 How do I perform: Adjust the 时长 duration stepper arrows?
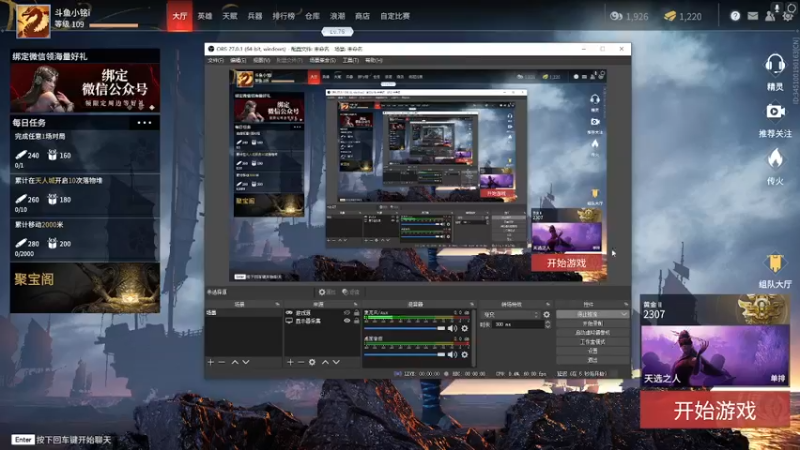(547, 324)
